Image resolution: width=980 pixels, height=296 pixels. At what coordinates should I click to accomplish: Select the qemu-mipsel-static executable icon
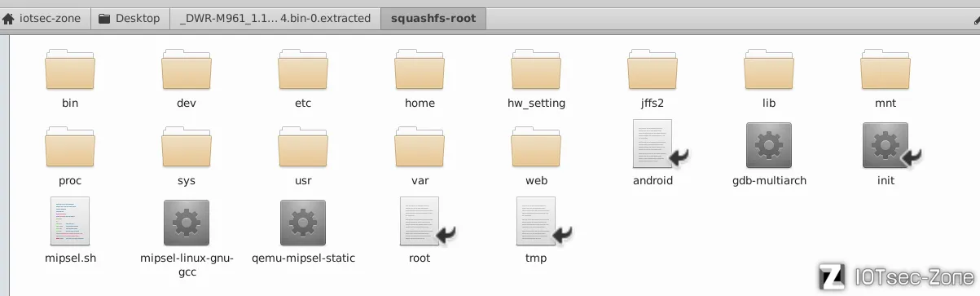(x=303, y=223)
